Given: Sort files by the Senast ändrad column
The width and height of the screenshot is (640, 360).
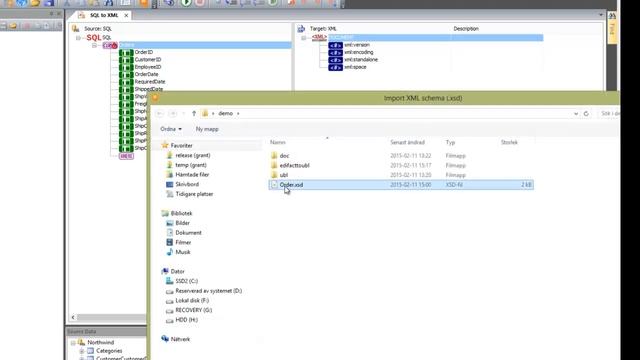Looking at the screenshot, I should click(407, 142).
